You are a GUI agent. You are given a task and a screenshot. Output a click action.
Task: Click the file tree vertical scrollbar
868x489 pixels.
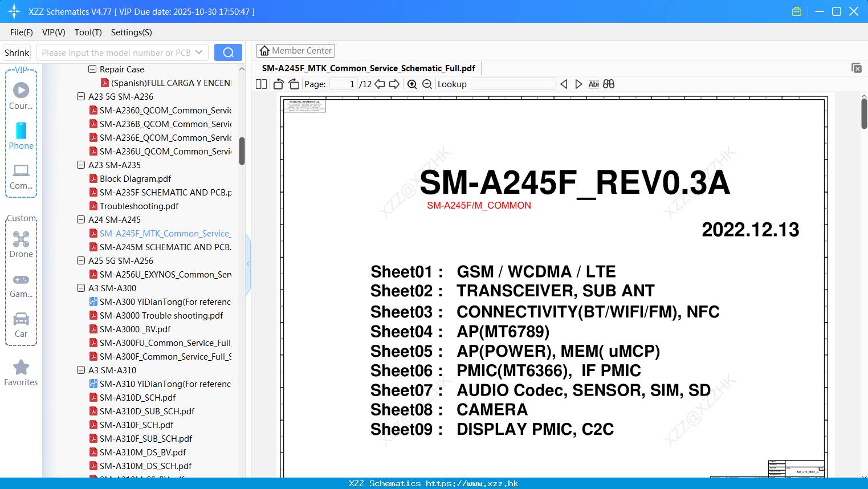(x=242, y=151)
